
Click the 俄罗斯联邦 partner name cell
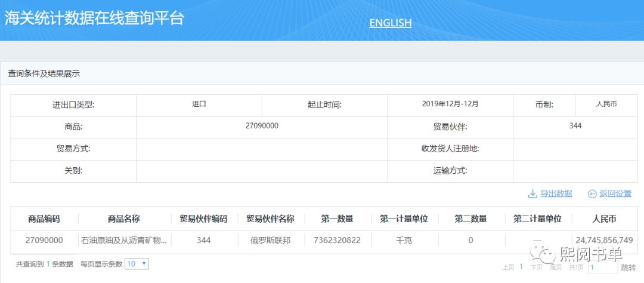point(270,241)
